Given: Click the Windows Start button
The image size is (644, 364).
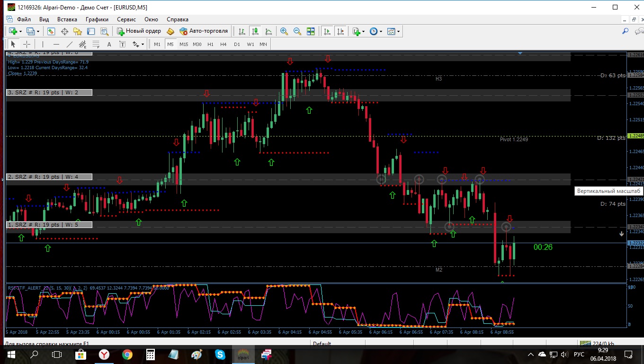Looking at the screenshot, I should point(11,354).
